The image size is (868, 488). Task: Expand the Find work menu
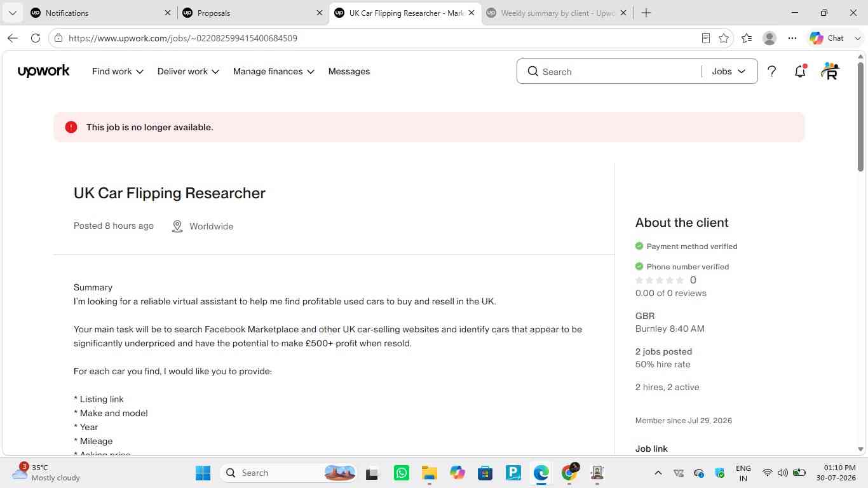118,71
